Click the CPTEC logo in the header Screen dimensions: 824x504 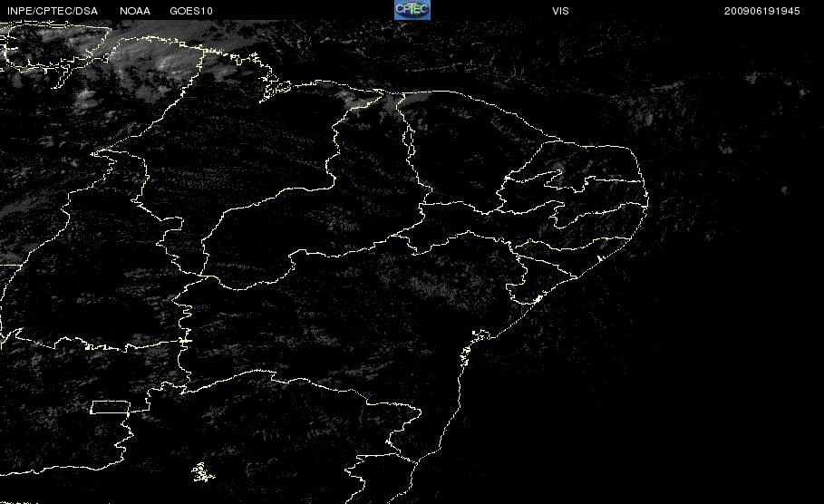click(x=412, y=10)
